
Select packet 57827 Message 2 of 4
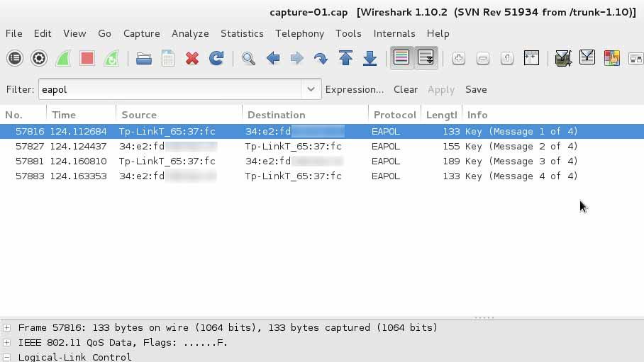[322, 146]
